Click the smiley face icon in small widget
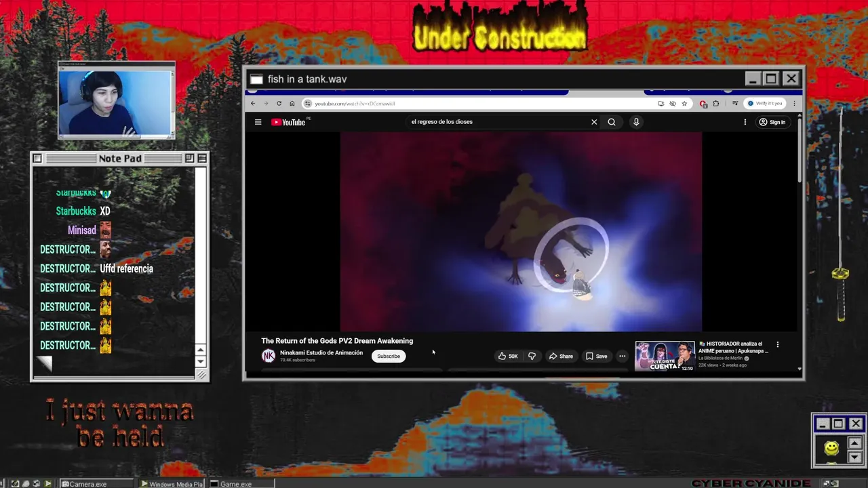Image resolution: width=868 pixels, height=488 pixels. click(831, 448)
